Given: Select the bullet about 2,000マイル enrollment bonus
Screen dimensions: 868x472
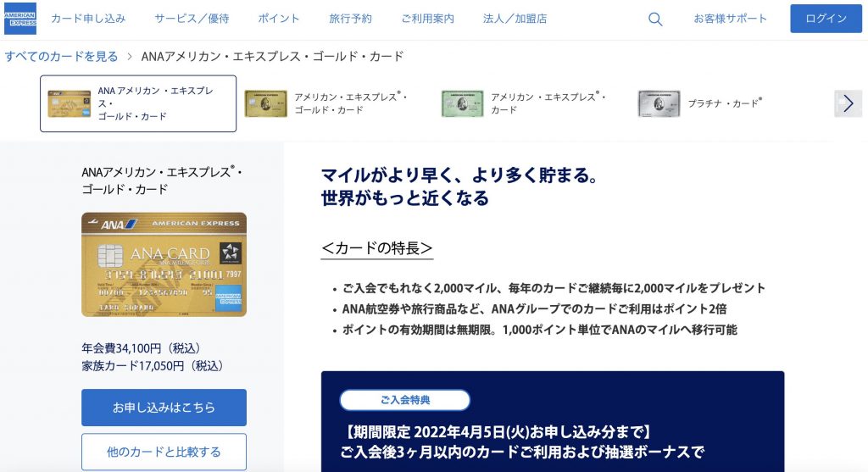Looking at the screenshot, I should pos(554,288).
